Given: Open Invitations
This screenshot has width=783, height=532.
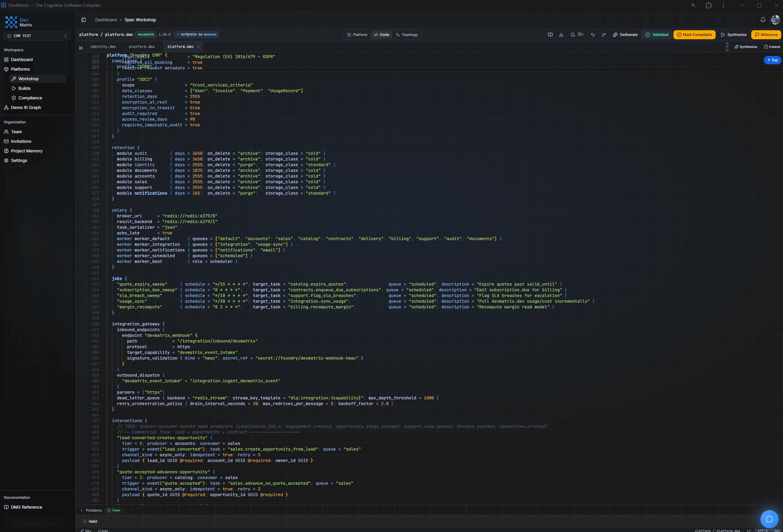Looking at the screenshot, I should tap(21, 142).
